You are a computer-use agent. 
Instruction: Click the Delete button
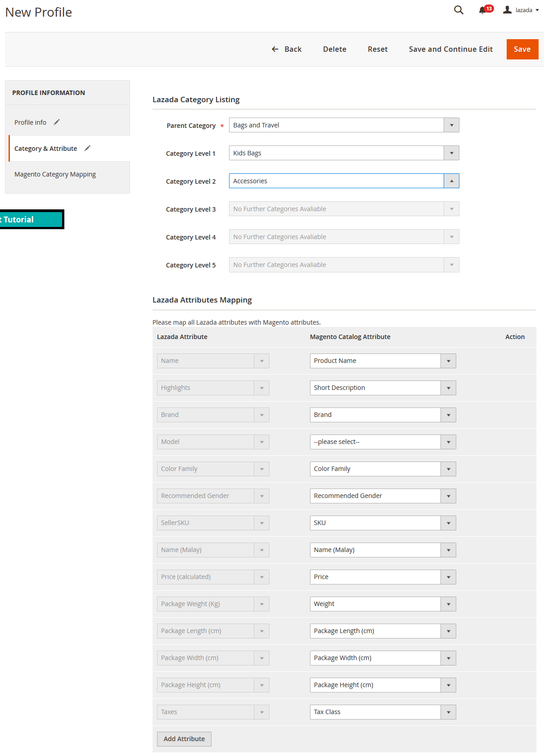click(x=335, y=49)
